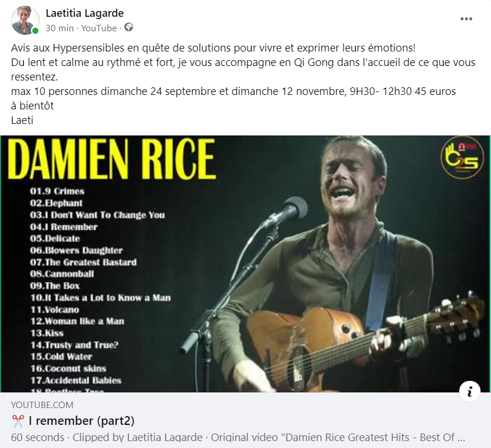Click track '04.I Remember' in list
This screenshot has width=491, height=448.
coord(64,227)
